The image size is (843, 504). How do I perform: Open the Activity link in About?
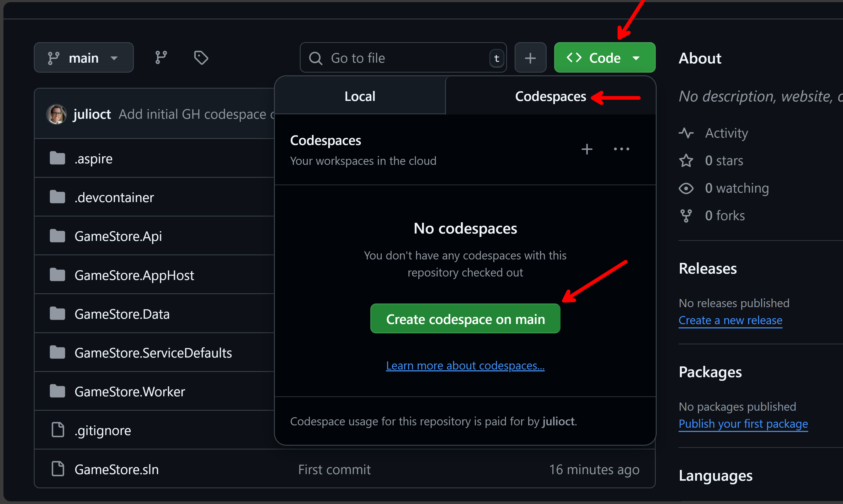click(x=727, y=133)
